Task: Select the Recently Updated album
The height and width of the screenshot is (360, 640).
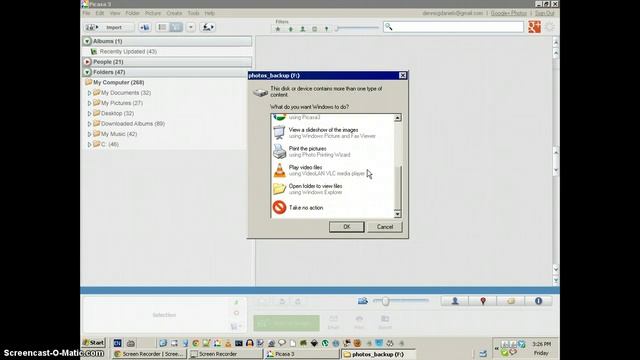Action: point(128,52)
